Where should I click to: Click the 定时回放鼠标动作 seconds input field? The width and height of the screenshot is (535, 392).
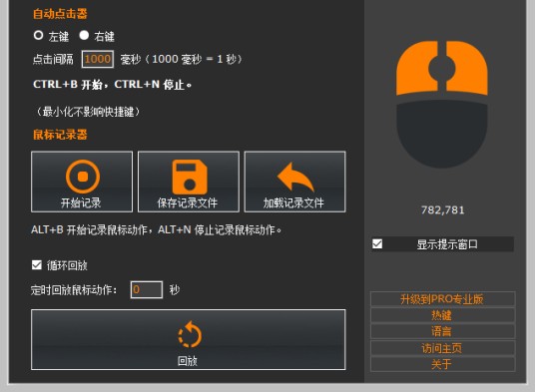[147, 289]
